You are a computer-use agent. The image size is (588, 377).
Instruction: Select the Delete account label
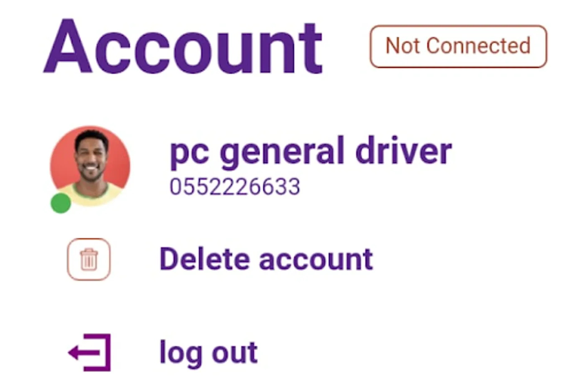[266, 259]
